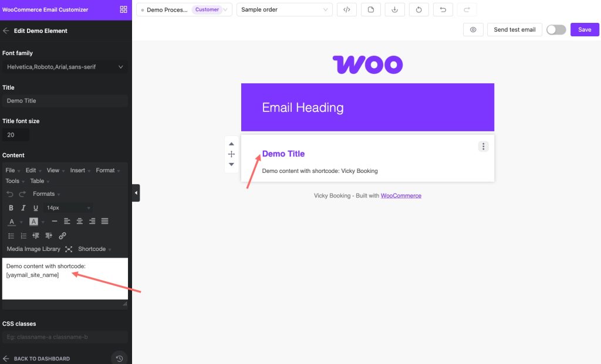Click the fullscreen editor icon
Screen dimensions: 601x364
point(69,249)
